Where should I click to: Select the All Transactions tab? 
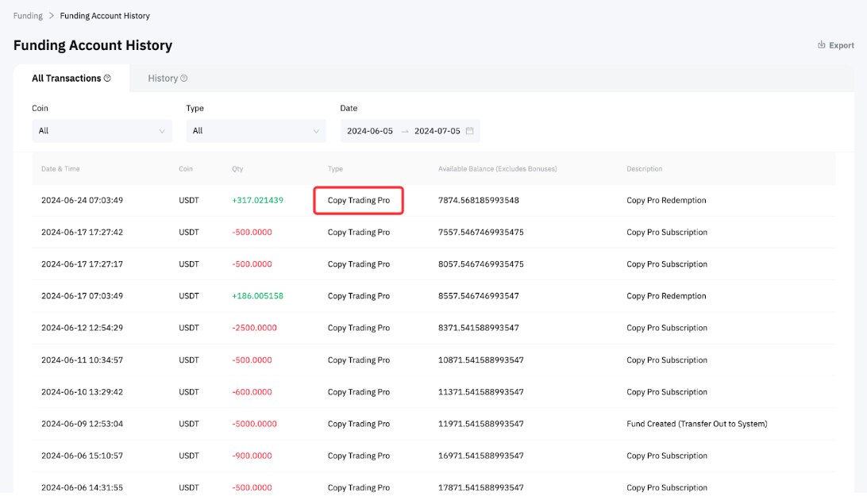66,79
